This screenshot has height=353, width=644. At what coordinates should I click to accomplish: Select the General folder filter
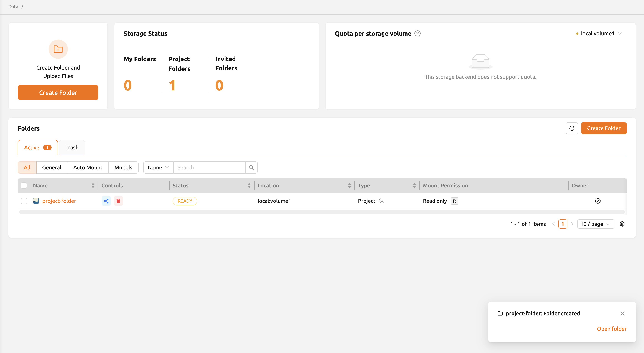tap(52, 167)
